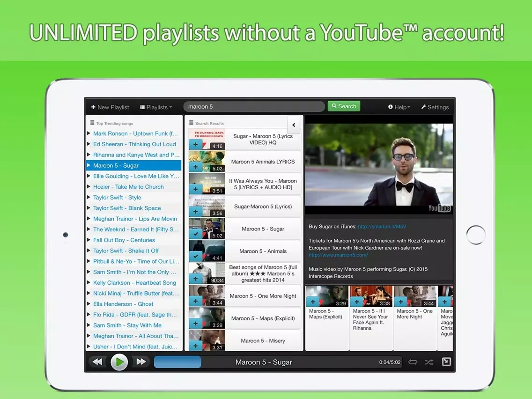Click the smarturl.it iTunes link
Viewport: 532px width, 399px height.
click(x=382, y=227)
